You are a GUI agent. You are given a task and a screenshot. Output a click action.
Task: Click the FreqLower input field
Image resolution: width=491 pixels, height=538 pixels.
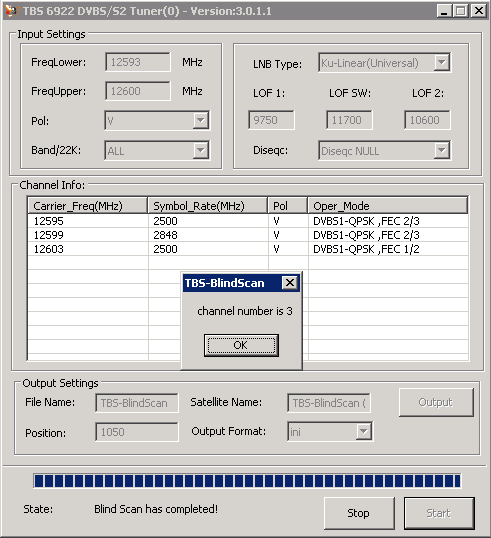[x=138, y=62]
